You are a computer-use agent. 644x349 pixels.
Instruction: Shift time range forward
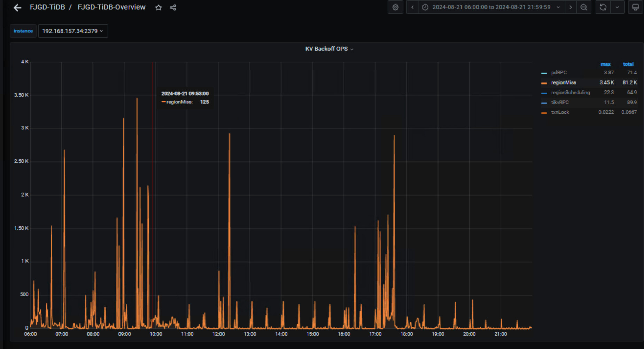pos(571,7)
